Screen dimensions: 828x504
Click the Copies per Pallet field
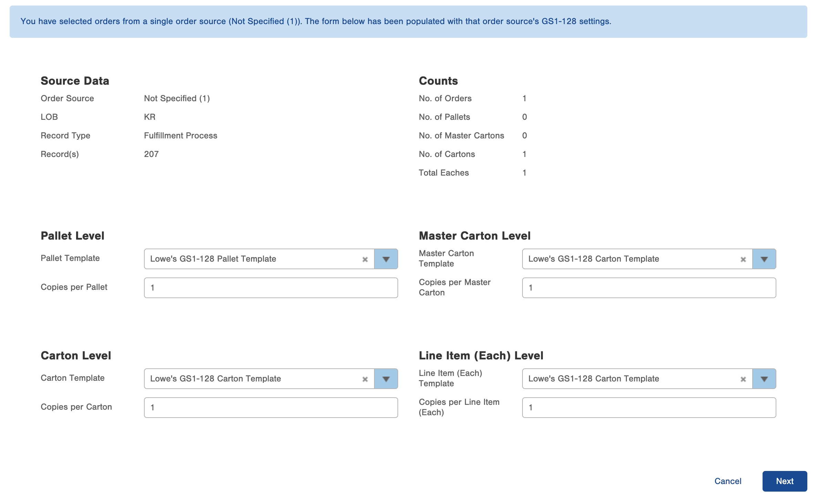coord(271,288)
